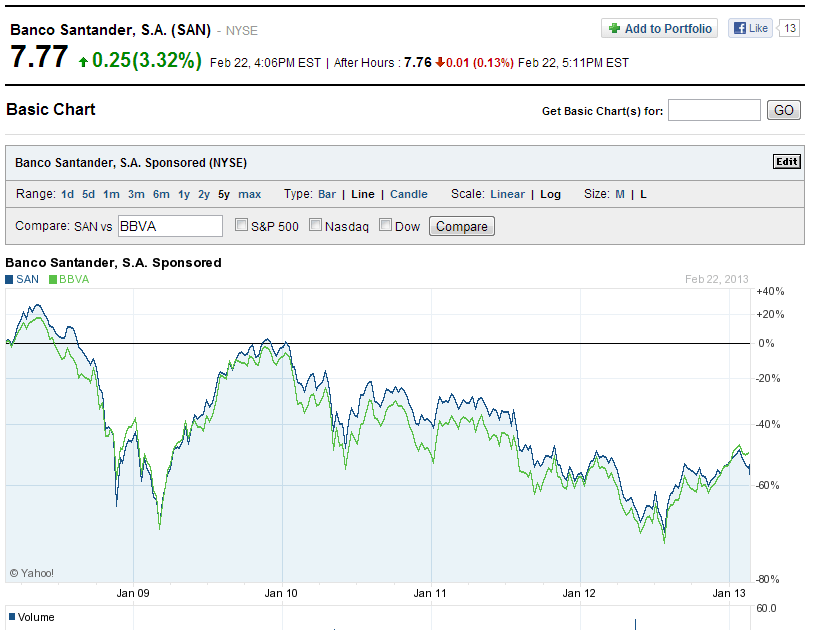The height and width of the screenshot is (630, 813).
Task: Click the Facebook like count 13
Action: (x=789, y=28)
